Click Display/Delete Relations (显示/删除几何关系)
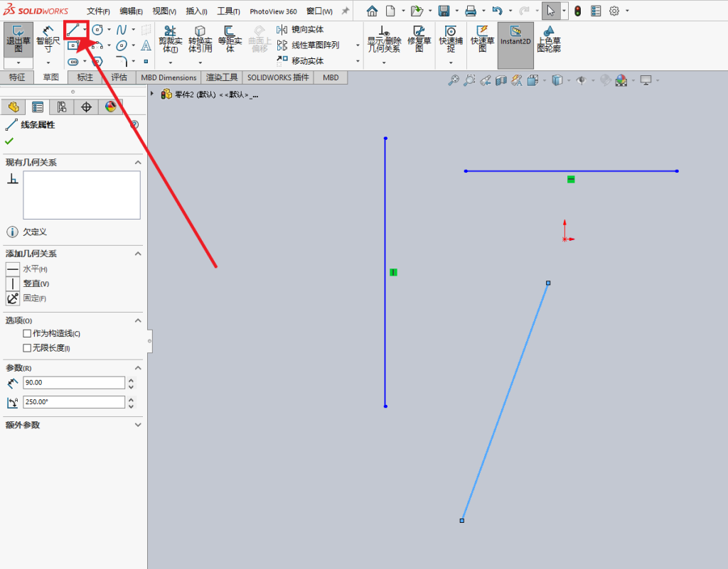Screen dimensions: 728x569 (383, 40)
